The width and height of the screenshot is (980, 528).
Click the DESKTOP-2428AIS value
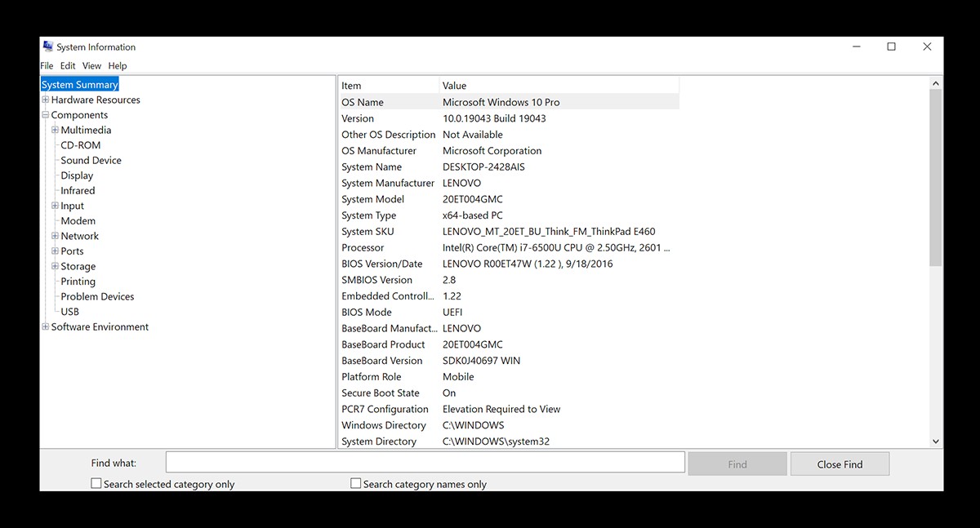(483, 166)
